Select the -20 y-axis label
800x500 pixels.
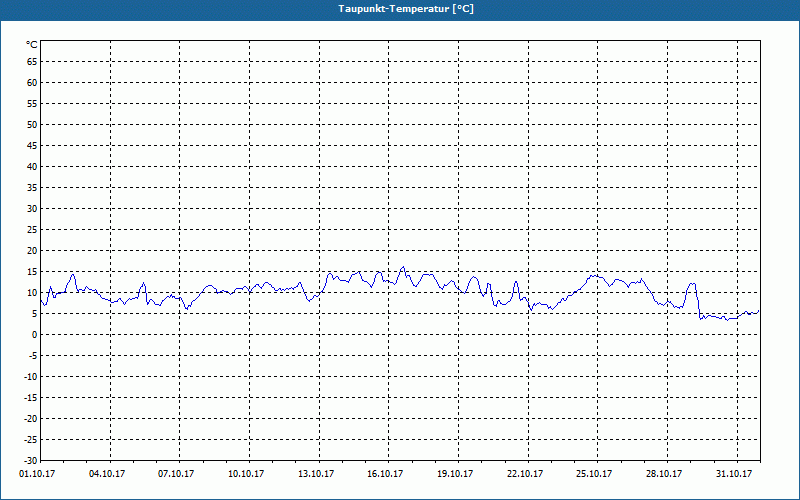coord(31,418)
